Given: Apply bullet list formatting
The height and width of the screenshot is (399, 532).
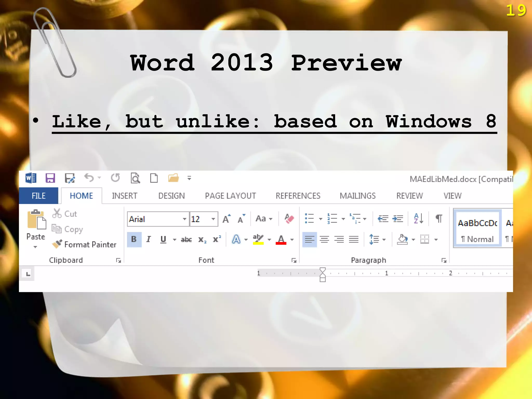Looking at the screenshot, I should [x=310, y=219].
